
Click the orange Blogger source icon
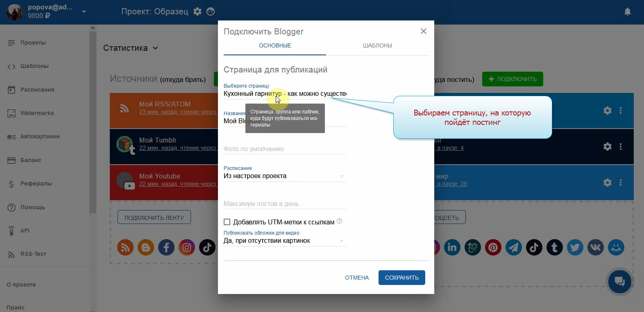[146, 247]
